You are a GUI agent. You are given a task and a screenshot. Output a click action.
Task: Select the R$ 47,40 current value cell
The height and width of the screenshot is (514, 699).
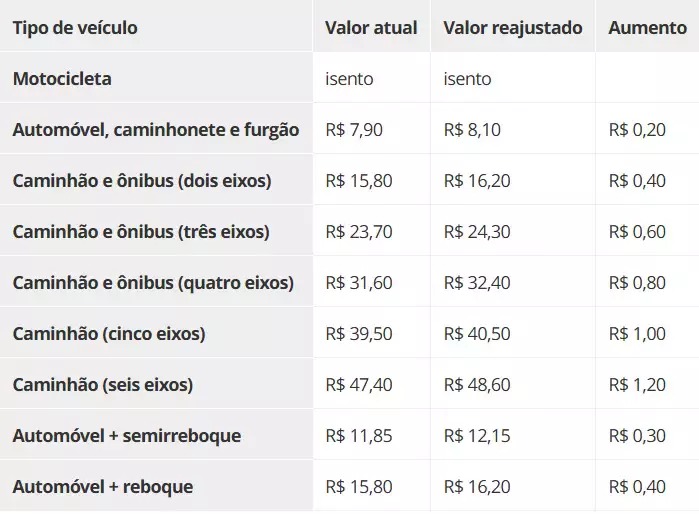coord(359,384)
